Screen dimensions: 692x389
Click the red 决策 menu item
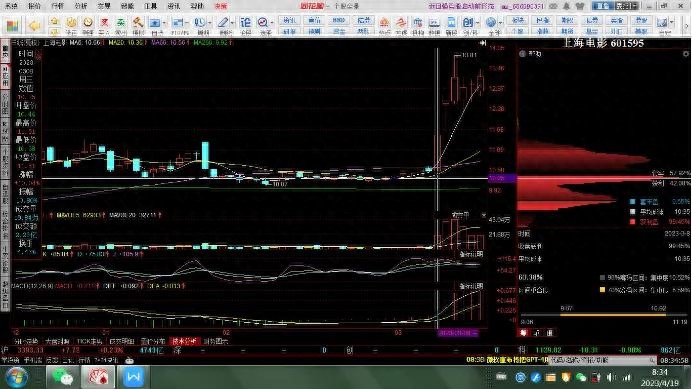pyautogui.click(x=221, y=6)
